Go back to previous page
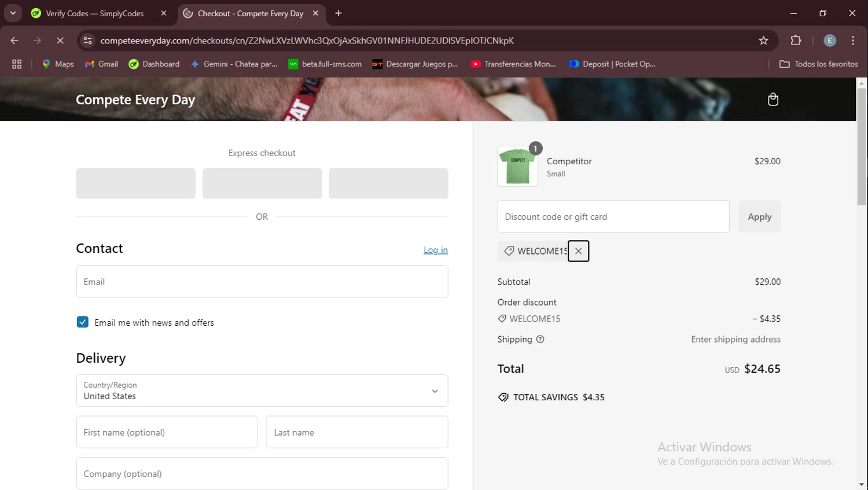The width and height of the screenshot is (868, 490). point(14,40)
